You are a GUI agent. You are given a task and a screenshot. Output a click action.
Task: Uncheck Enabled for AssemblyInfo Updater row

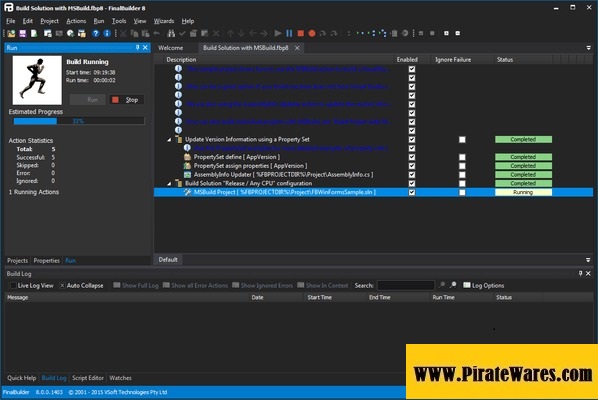[412, 175]
